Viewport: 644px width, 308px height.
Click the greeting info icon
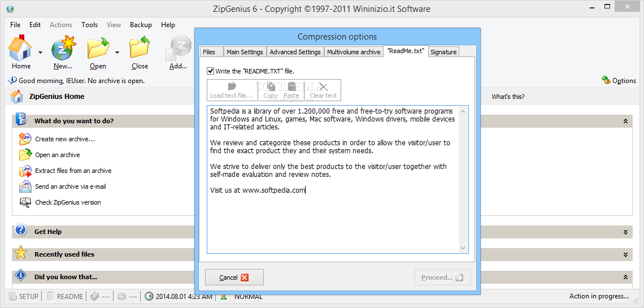point(13,80)
